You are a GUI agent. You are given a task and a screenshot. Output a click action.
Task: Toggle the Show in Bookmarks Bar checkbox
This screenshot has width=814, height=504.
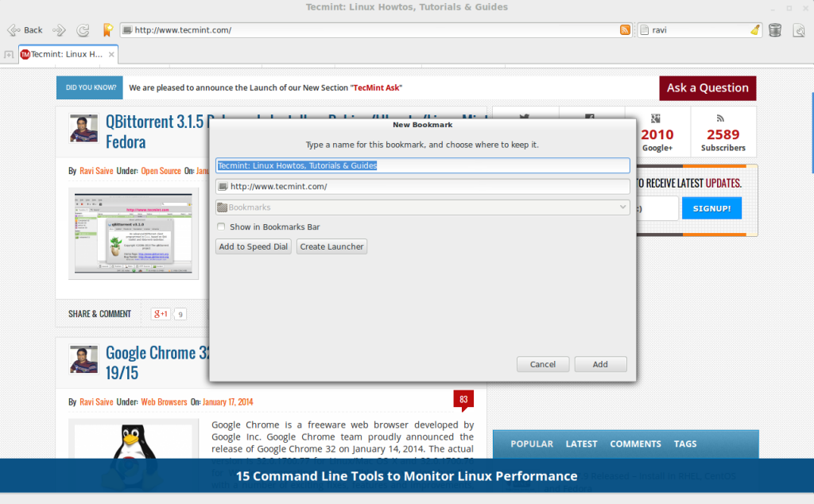221,227
